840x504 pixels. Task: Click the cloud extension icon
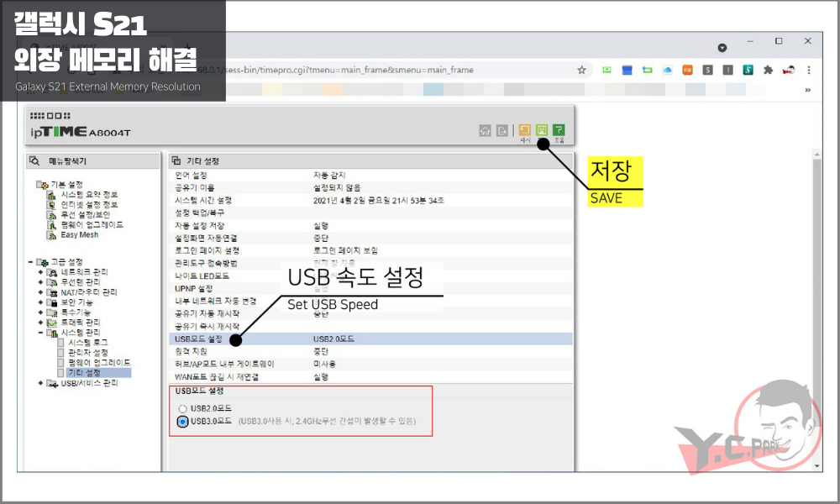[667, 70]
